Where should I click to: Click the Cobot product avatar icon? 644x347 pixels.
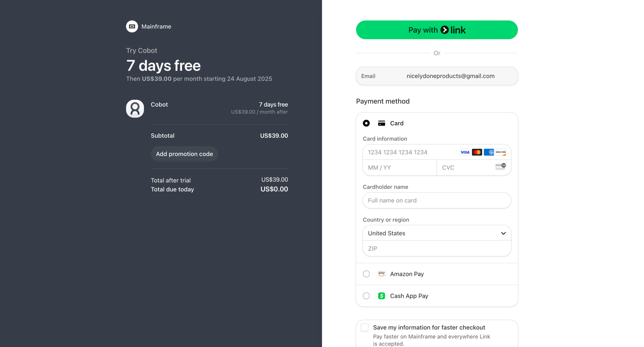click(135, 109)
